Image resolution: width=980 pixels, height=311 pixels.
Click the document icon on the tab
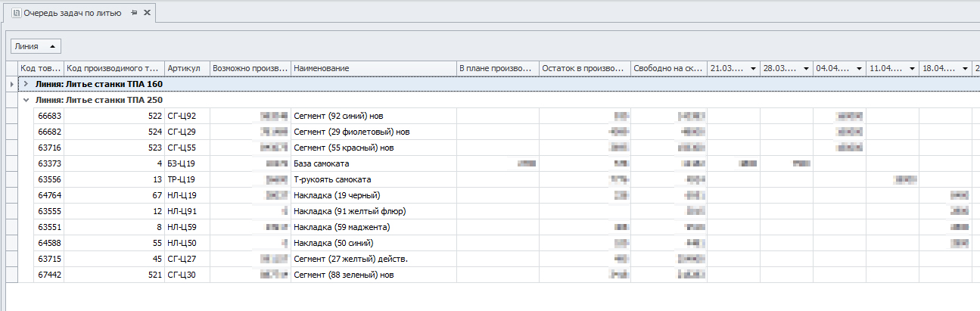point(16,13)
